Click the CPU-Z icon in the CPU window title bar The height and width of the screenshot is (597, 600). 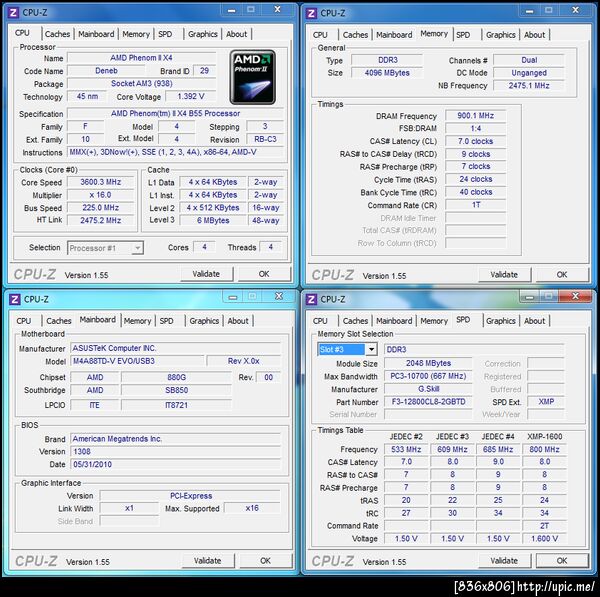[x=13, y=13]
